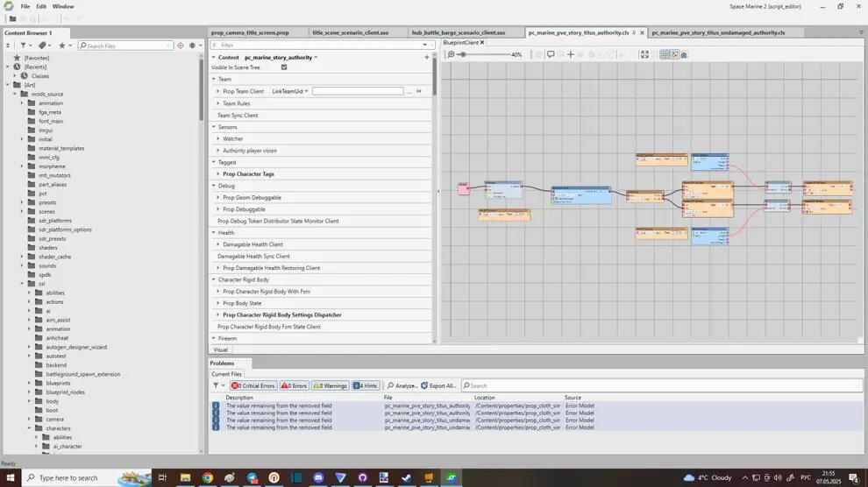Expand the Prop Character Tags row
Image resolution: width=868 pixels, height=487 pixels.
tap(218, 174)
